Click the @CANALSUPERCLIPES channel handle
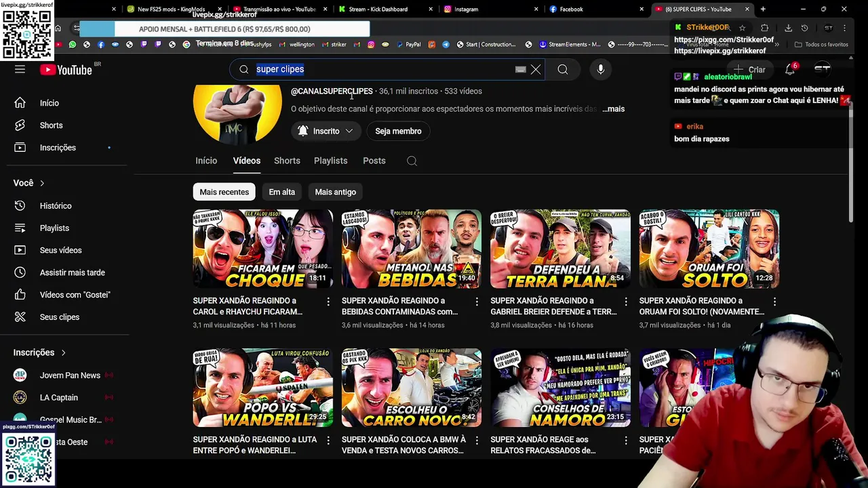 (332, 91)
